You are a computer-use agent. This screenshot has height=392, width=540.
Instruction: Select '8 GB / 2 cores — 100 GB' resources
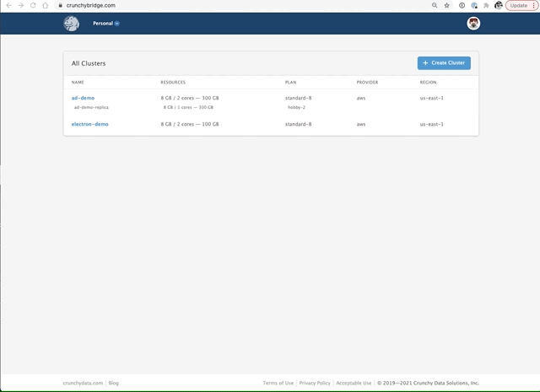pos(190,124)
